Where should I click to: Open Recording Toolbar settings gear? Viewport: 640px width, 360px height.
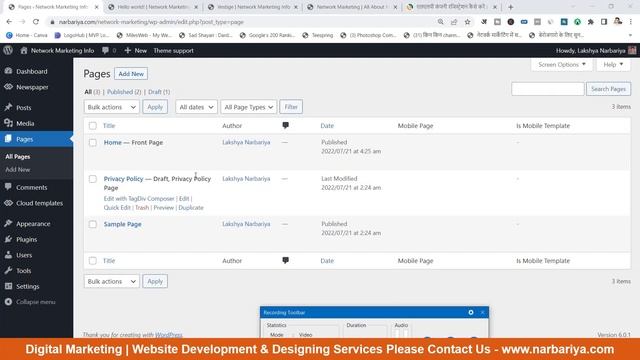pyautogui.click(x=471, y=312)
